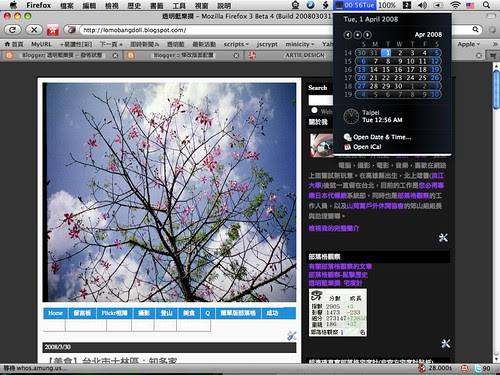The width and height of the screenshot is (500, 375).
Task: Click the wrench icon below the ranking widget
Action: tap(446, 343)
